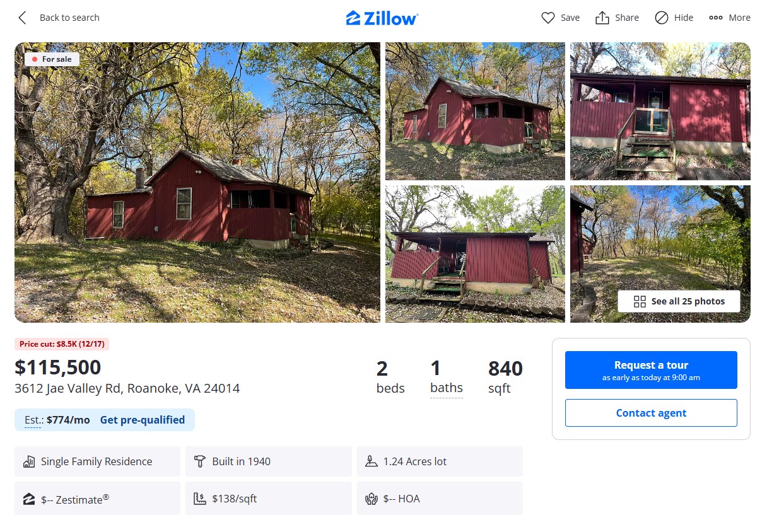Click the Zestimate logo icon
This screenshot has height=532, width=767.
[29, 499]
